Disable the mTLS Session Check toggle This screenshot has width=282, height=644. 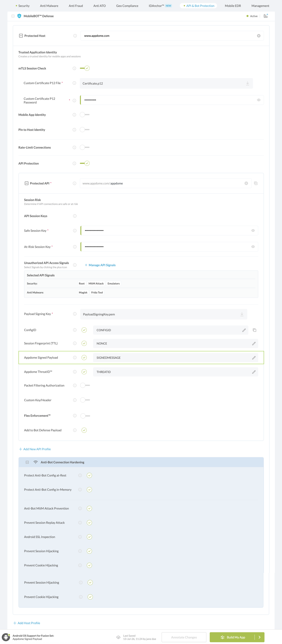[85, 68]
